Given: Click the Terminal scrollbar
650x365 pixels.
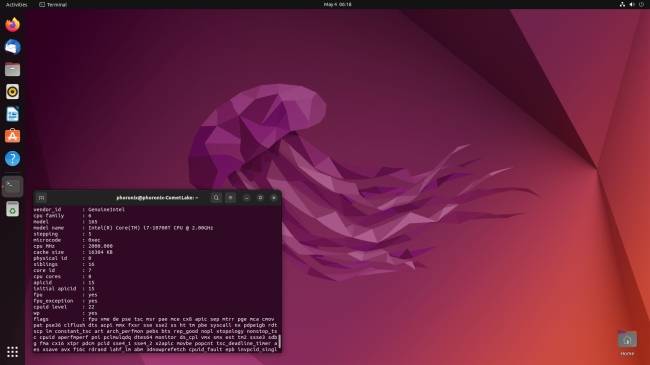Looking at the screenshot, I should 279,342.
